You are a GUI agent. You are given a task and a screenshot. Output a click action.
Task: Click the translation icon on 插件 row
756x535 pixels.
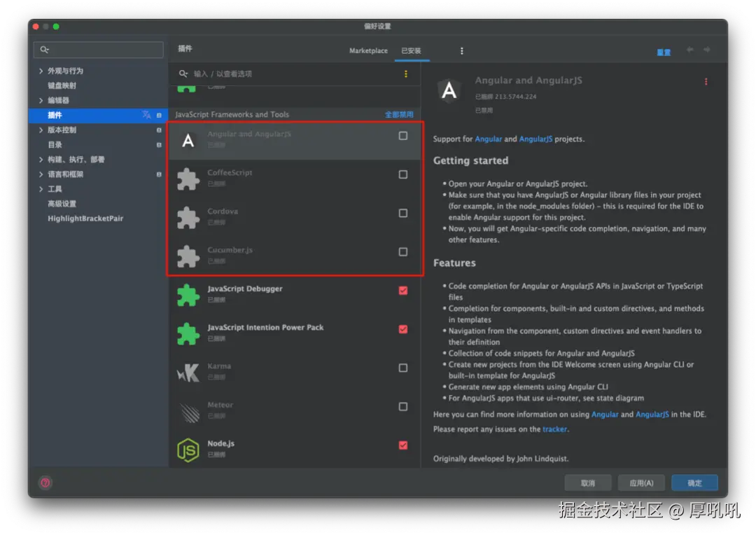146,115
